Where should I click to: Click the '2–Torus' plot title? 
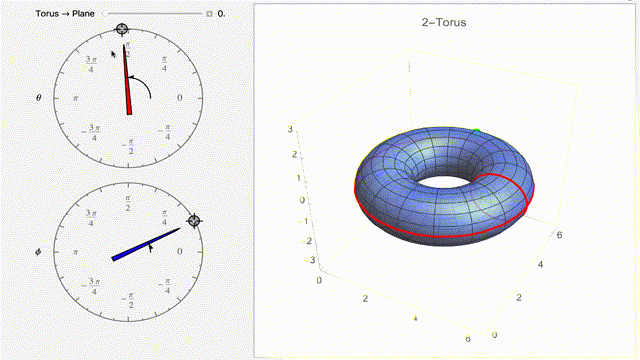tap(444, 22)
